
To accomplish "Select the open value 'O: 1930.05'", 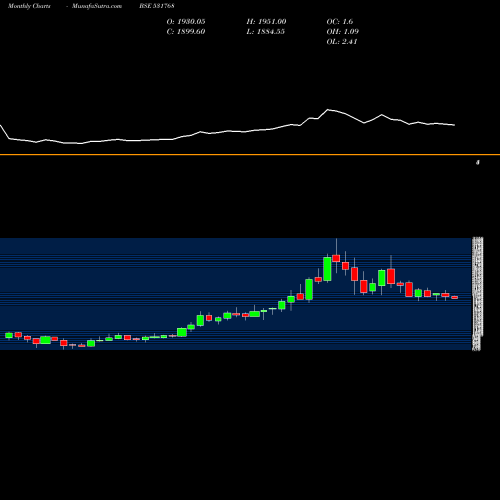I will click(186, 22).
